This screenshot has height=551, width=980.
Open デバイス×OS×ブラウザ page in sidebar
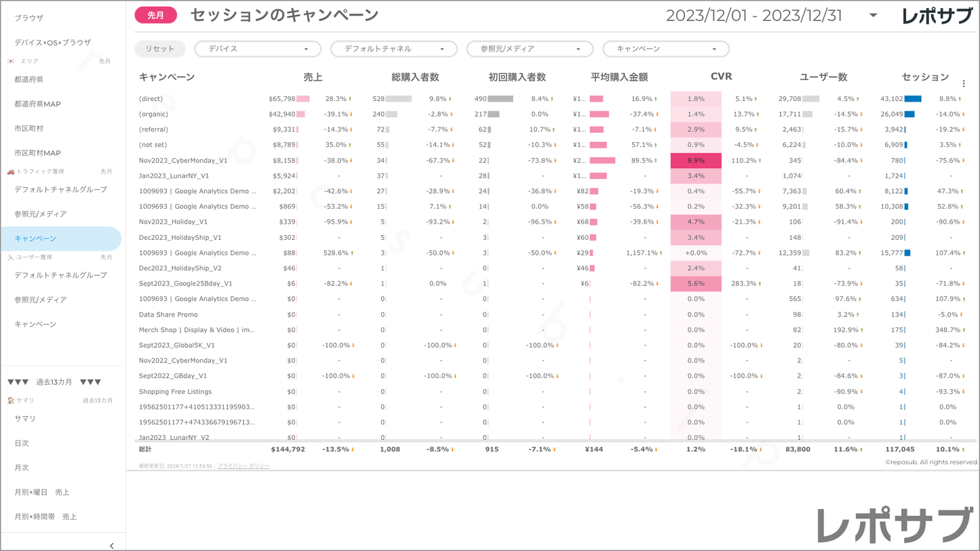53,43
